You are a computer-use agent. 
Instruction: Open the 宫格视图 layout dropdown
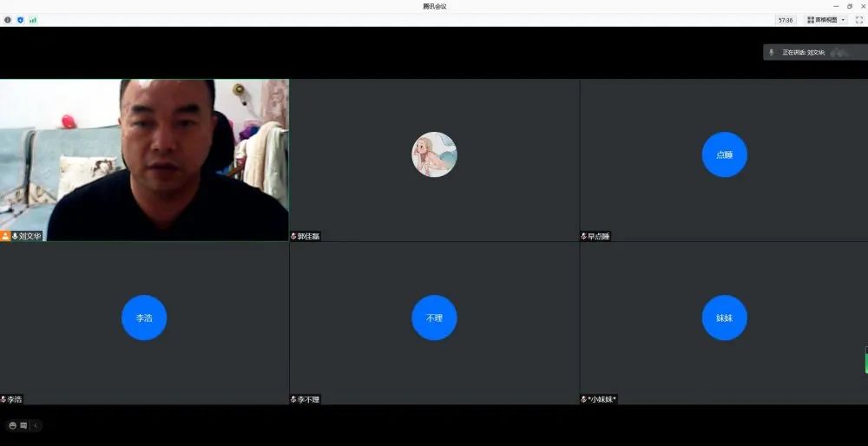(x=825, y=19)
